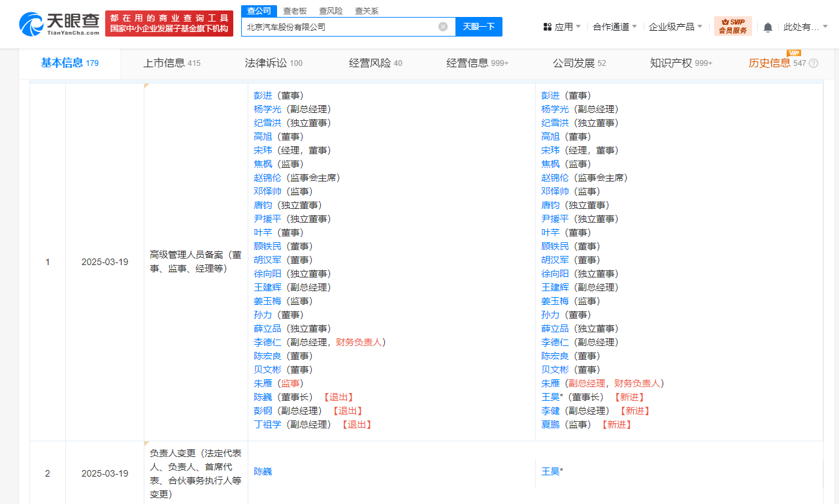
Task: Expand the 合作通道 dropdown
Action: coord(614,27)
